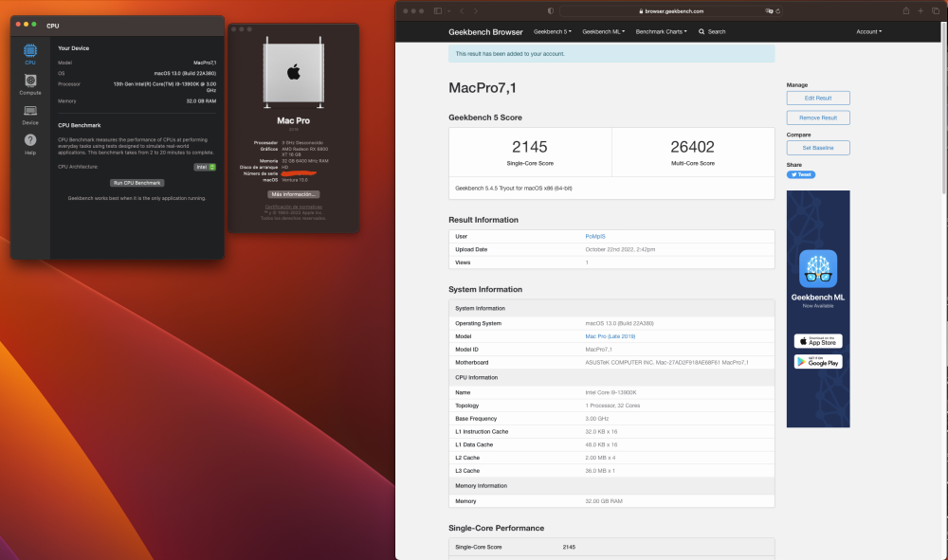948x560 pixels.
Task: Open the Compute section in Geekbench sidebar
Action: [29, 84]
